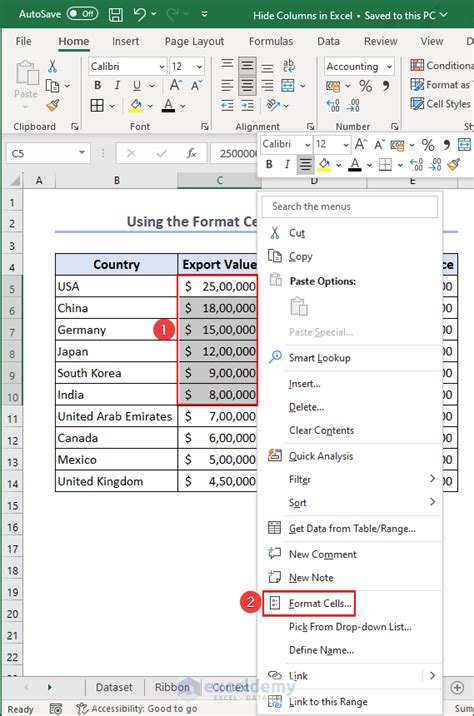Select Quick Analysis in context menu
The image size is (474, 716).
pyautogui.click(x=321, y=456)
